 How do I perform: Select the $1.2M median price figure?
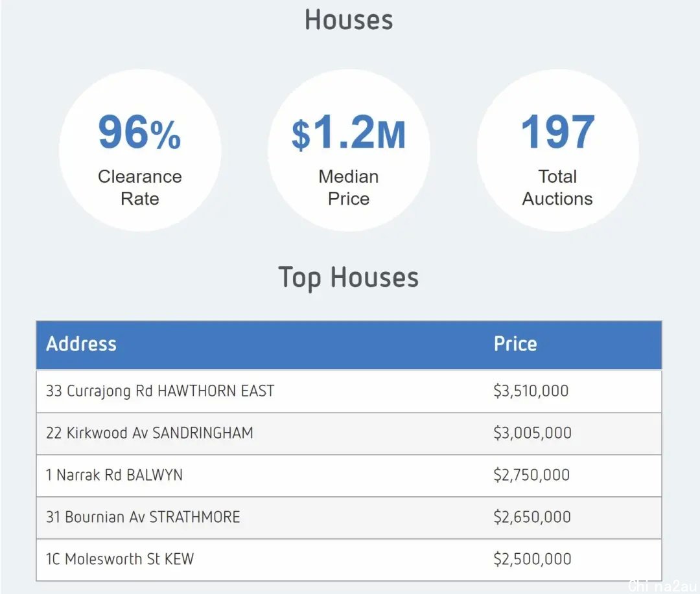tap(349, 132)
